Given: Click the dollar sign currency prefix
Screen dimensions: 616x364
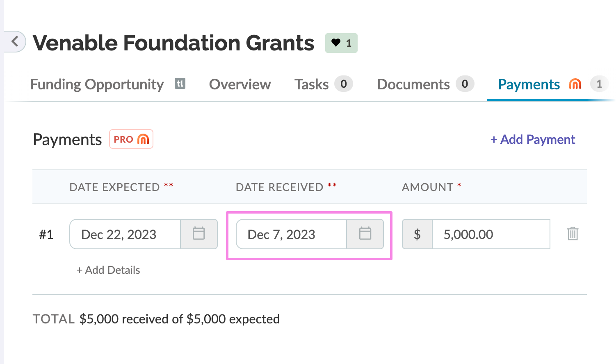Looking at the screenshot, I should tap(417, 234).
